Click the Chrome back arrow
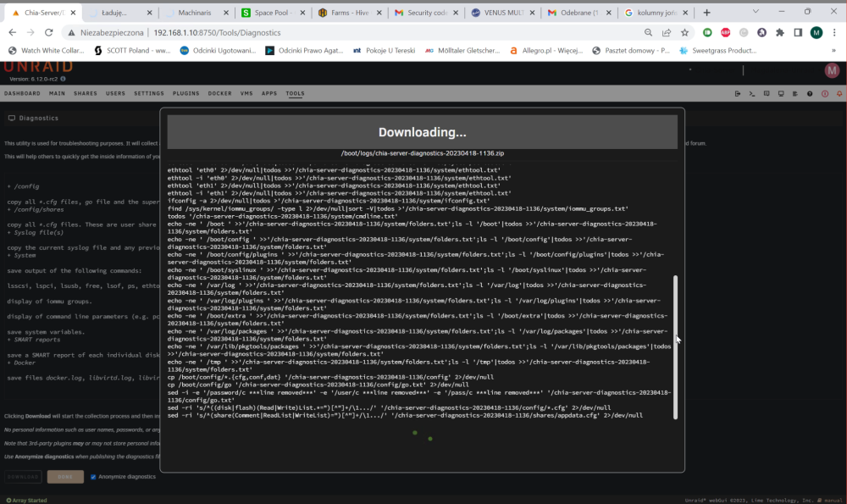Image resolution: width=847 pixels, height=504 pixels. (x=13, y=32)
